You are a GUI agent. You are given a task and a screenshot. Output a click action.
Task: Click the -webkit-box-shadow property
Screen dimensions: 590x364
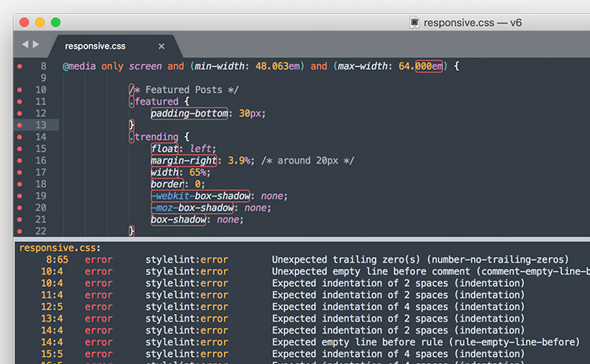(x=200, y=196)
